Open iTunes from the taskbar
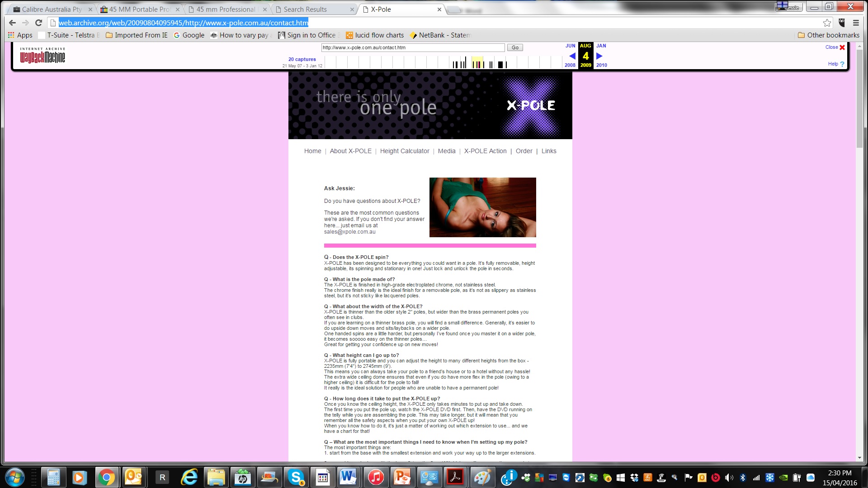The height and width of the screenshot is (488, 868). pyautogui.click(x=376, y=477)
